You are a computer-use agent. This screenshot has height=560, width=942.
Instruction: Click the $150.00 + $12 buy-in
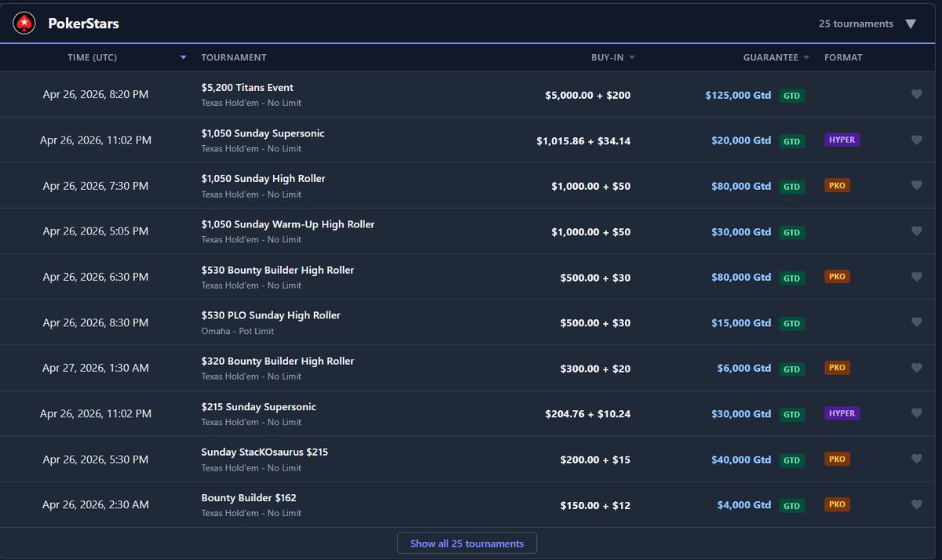click(595, 504)
